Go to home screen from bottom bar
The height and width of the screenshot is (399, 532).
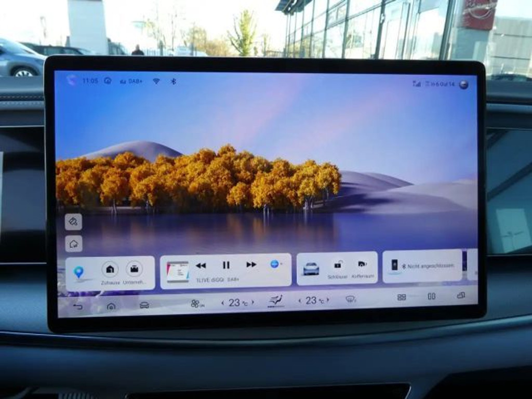[111, 306]
